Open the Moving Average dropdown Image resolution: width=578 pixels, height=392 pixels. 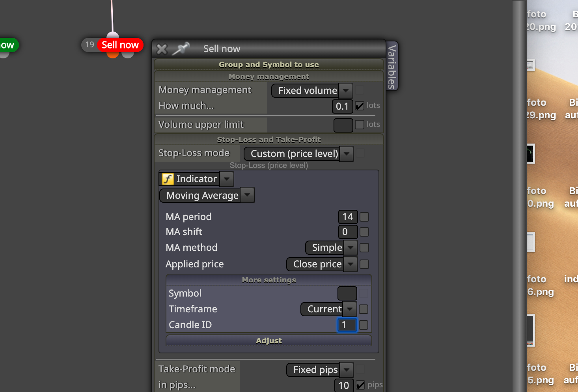207,195
